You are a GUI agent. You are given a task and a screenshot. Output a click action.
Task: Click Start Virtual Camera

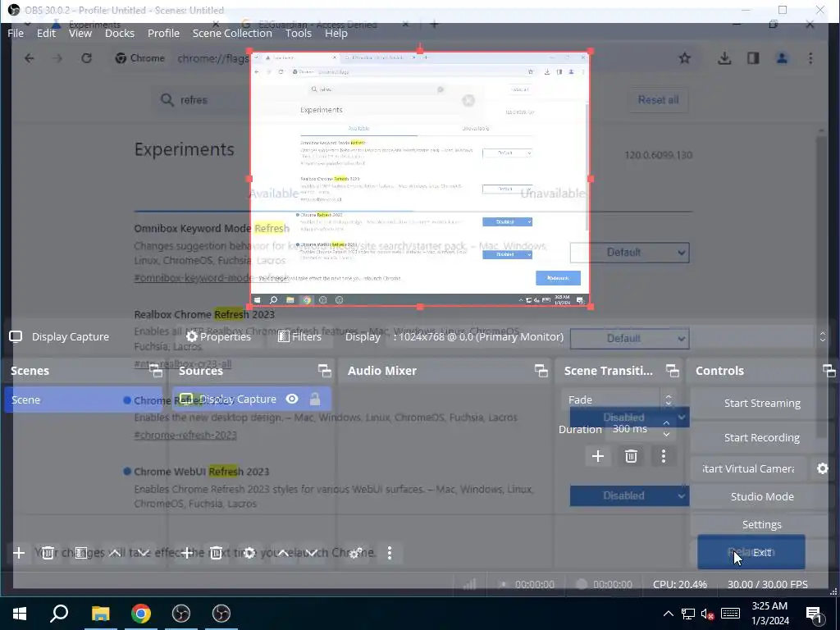point(748,468)
